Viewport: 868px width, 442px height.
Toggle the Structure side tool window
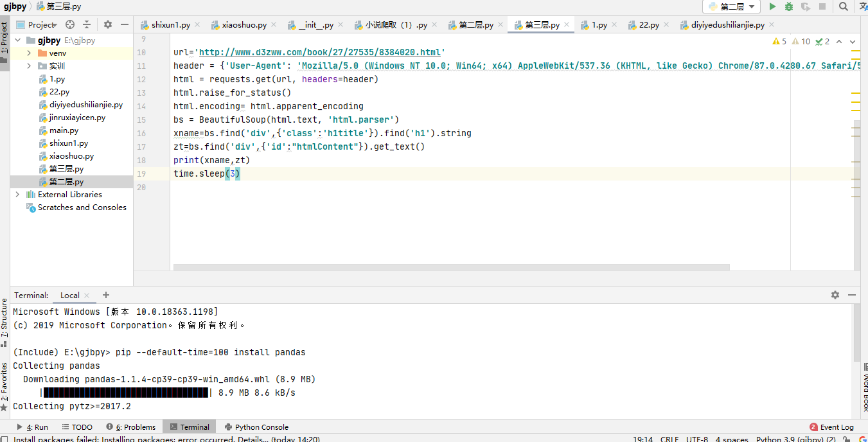(4, 323)
